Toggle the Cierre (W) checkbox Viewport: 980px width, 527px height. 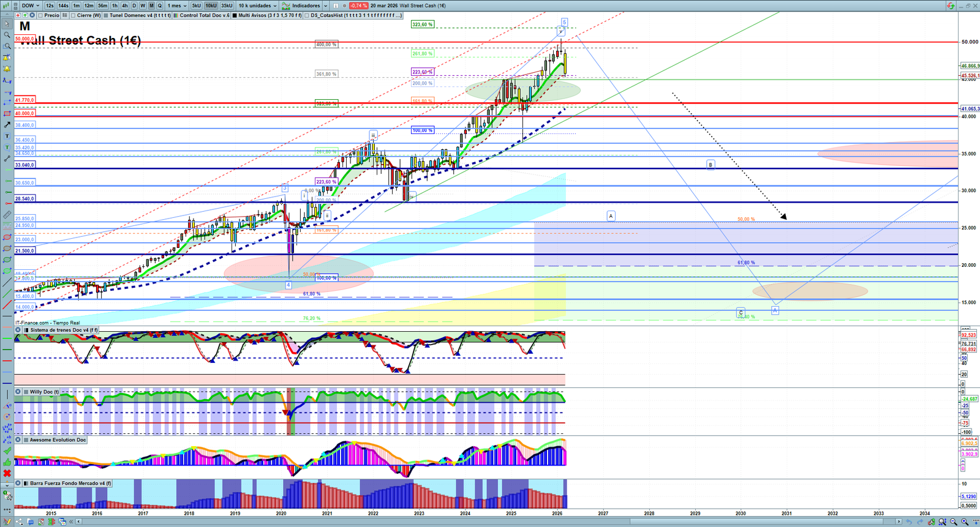tap(73, 15)
